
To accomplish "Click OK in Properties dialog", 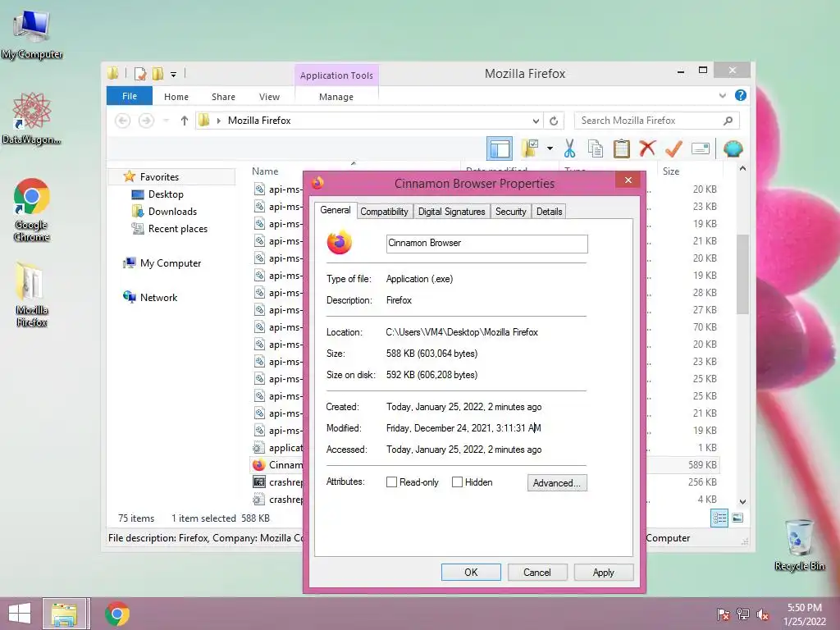I will tap(471, 572).
